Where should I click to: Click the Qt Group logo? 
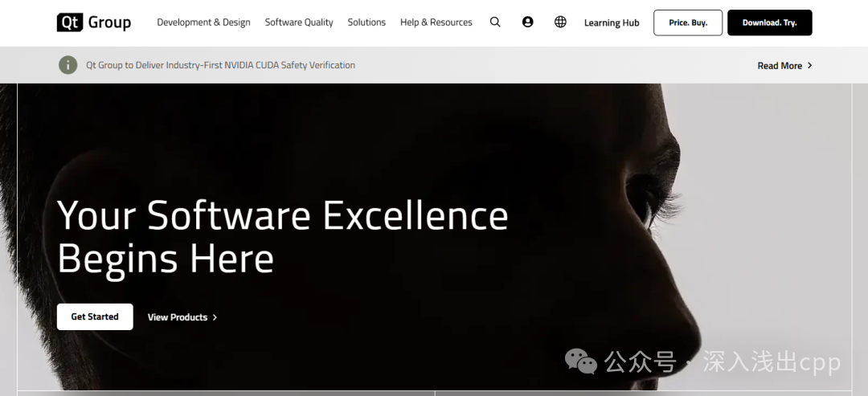click(93, 22)
